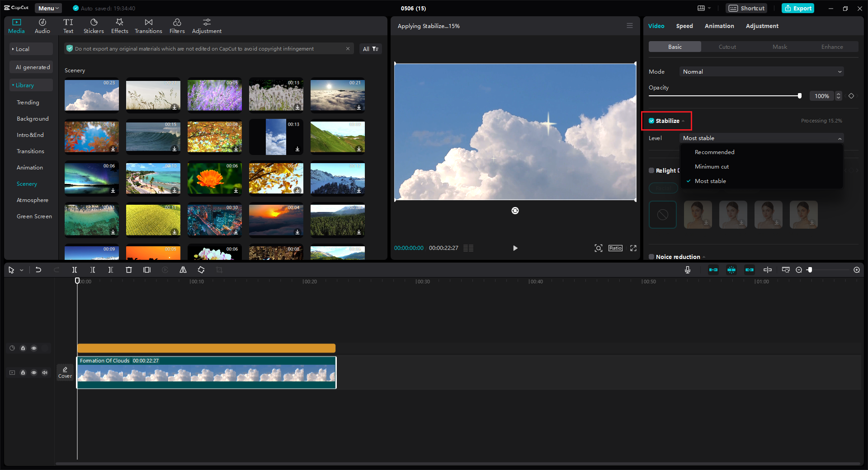This screenshot has height=470, width=868.
Task: Mute the Formation Of Clouds track audio
Action: tap(44, 372)
